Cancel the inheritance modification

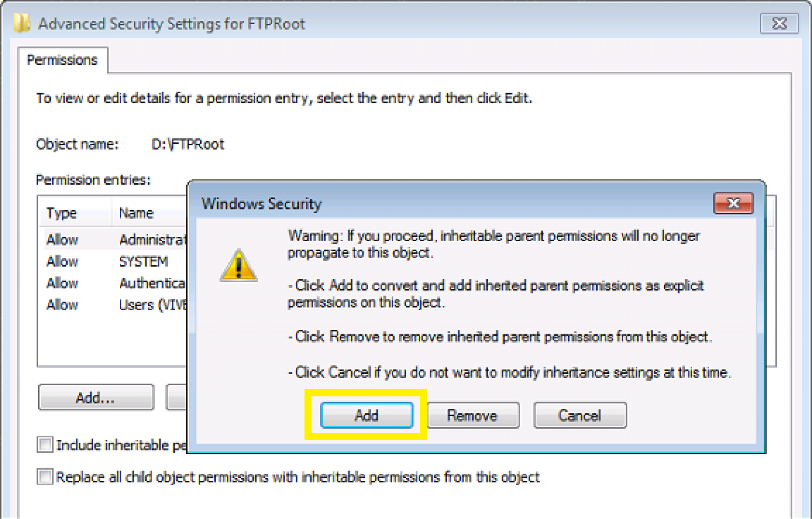coord(580,415)
